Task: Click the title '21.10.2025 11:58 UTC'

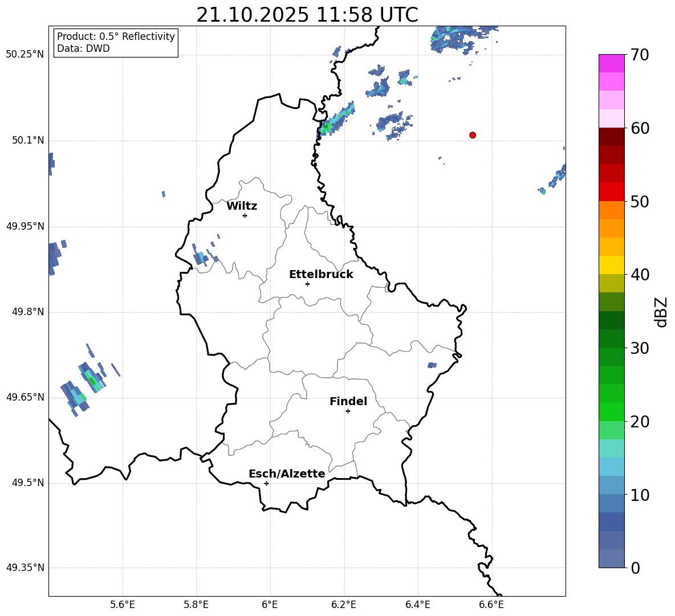Action: (307, 15)
